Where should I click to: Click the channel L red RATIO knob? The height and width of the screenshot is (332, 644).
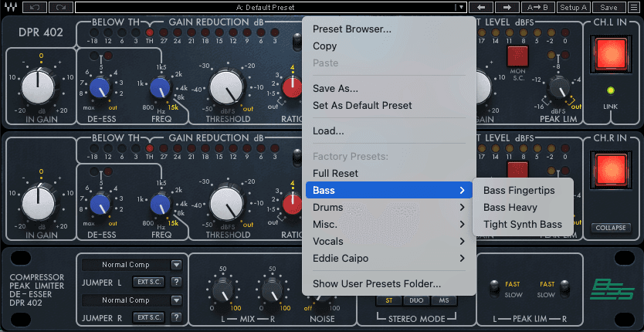pos(293,87)
